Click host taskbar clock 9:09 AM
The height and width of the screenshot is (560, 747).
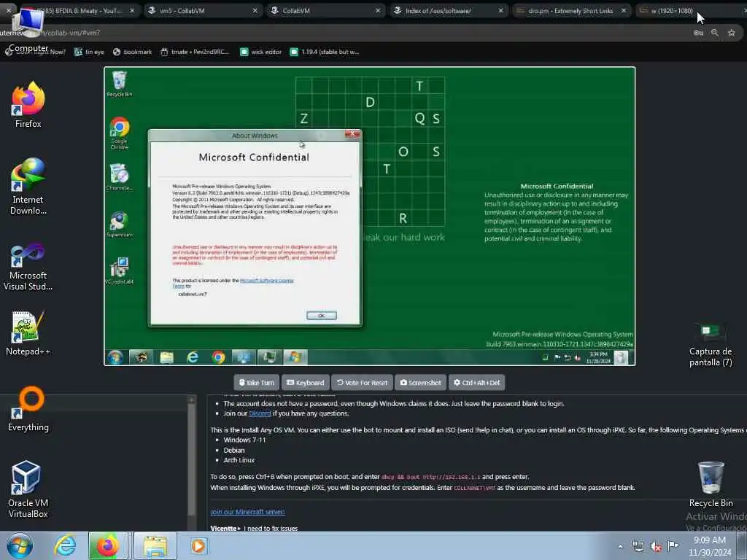(x=709, y=546)
